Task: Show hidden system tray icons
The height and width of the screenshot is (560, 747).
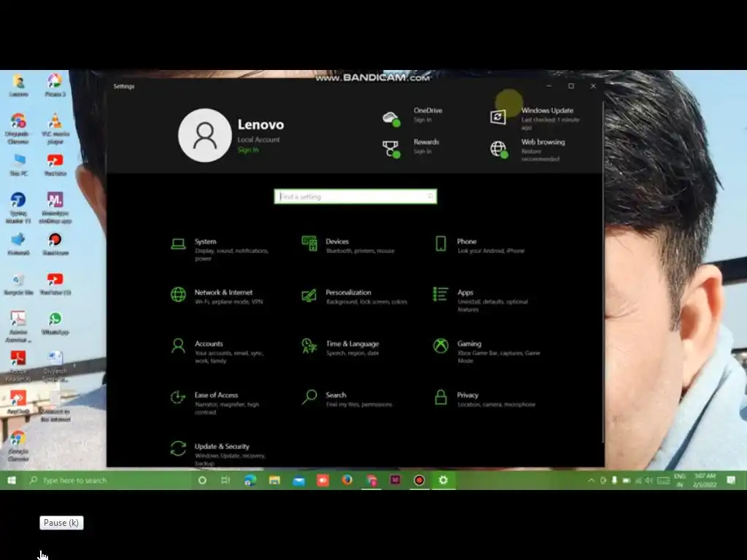Action: (591, 481)
